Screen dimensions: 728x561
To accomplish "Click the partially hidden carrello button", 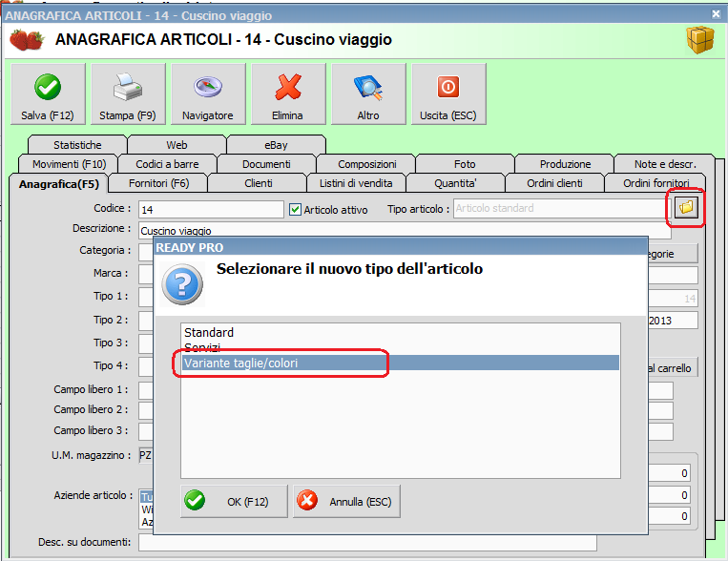I will [x=673, y=368].
